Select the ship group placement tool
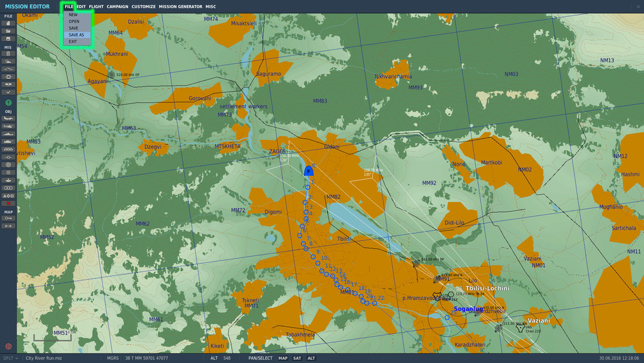The width and height of the screenshot is (644, 363). click(8, 134)
